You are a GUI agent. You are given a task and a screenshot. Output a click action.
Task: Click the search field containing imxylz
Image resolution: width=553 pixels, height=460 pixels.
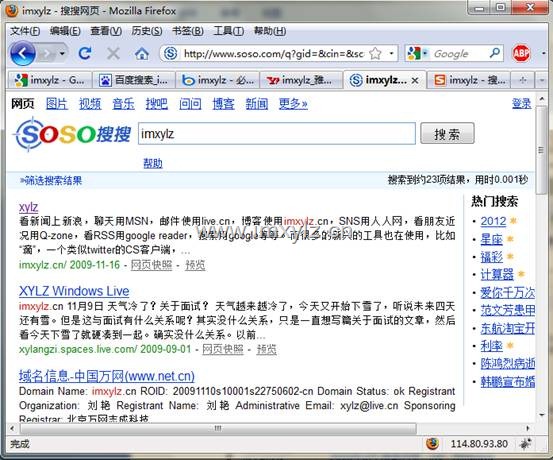[x=277, y=133]
